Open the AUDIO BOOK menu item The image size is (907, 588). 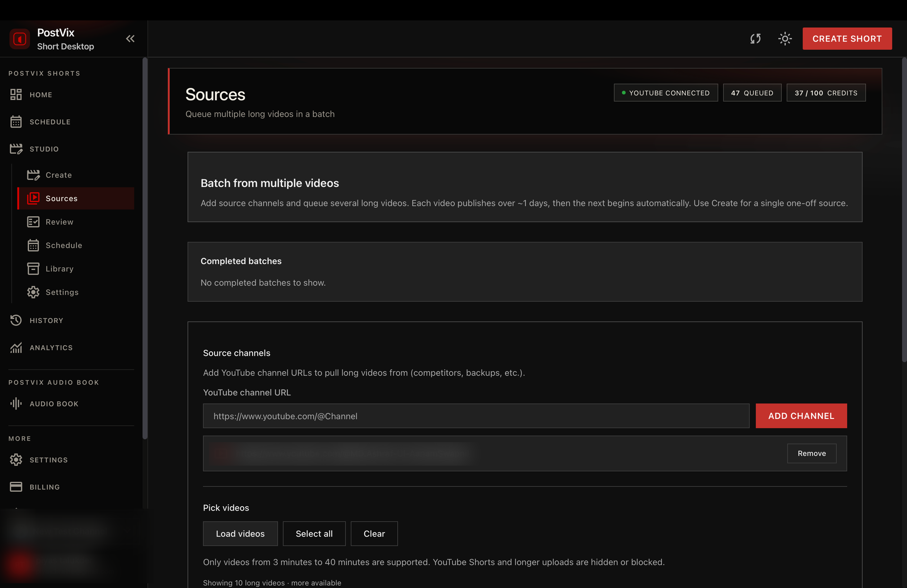point(54,404)
